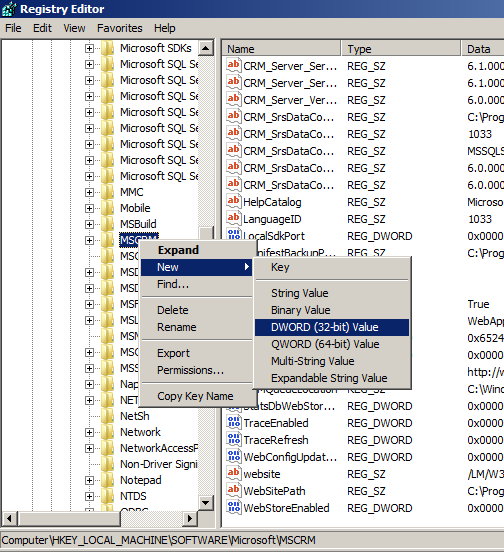Click the DWORD icon beside WebConfigUpdat…
Image resolution: width=504 pixels, height=552 pixels.
pyautogui.click(x=234, y=457)
